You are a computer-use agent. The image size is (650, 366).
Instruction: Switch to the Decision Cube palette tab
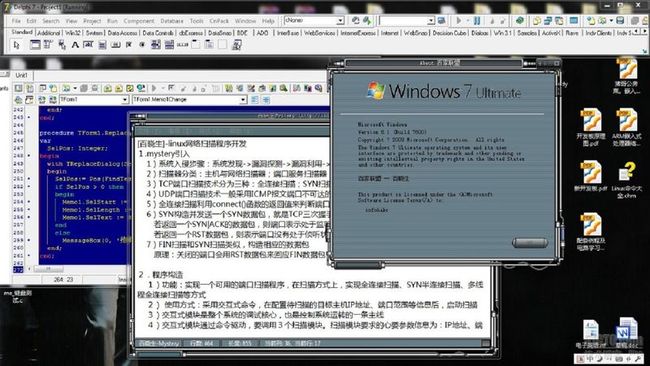coord(449,33)
